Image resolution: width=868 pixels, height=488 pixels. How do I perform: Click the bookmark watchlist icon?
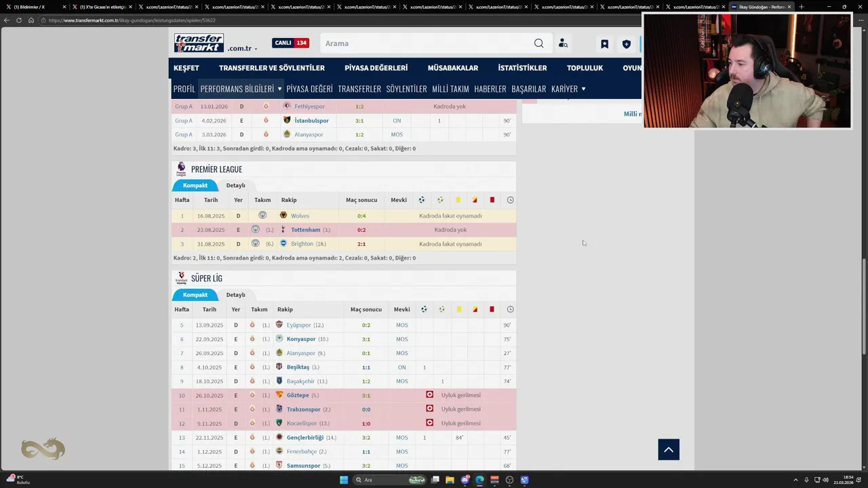tap(604, 44)
